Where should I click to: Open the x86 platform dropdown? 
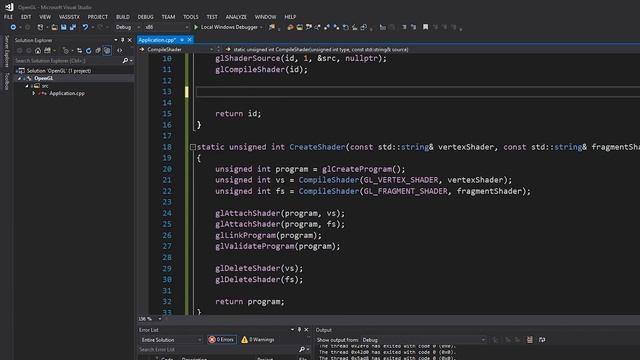pyautogui.click(x=167, y=27)
